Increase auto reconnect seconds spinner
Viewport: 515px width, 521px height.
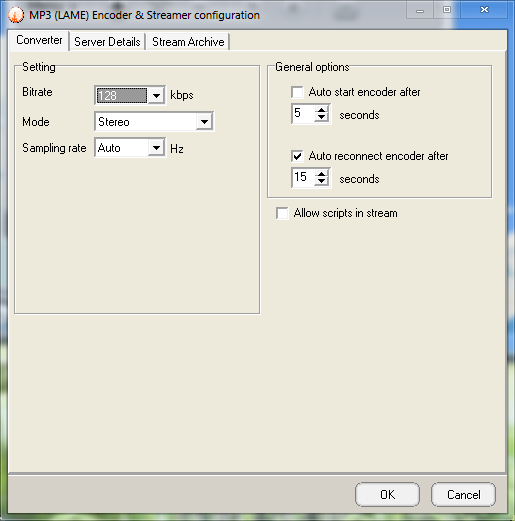[321, 174]
